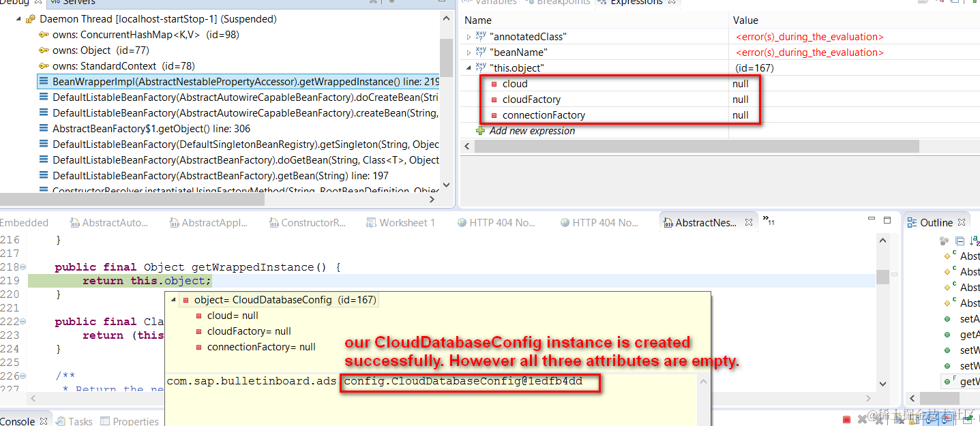
Task: Click Add new expression
Action: tap(532, 131)
